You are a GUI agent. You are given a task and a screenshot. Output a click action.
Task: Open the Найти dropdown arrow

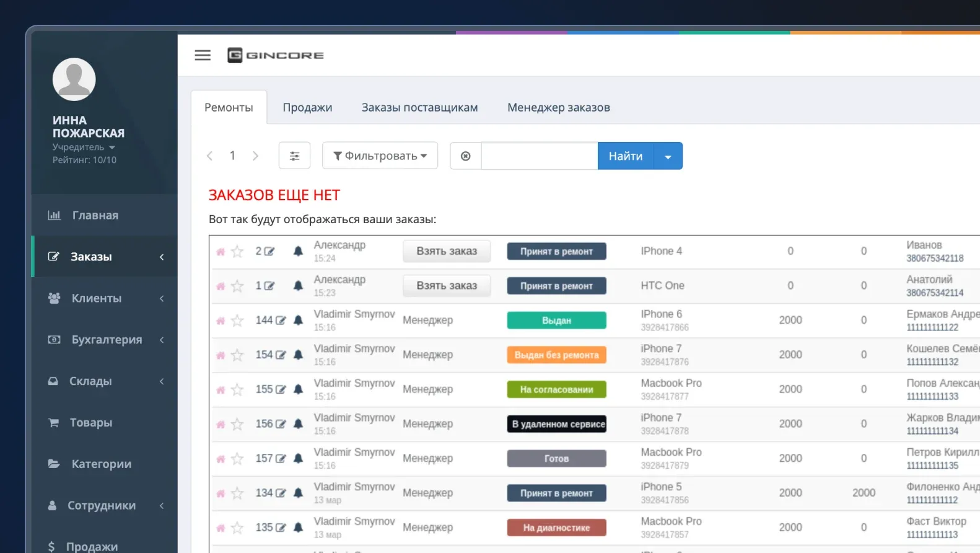668,156
